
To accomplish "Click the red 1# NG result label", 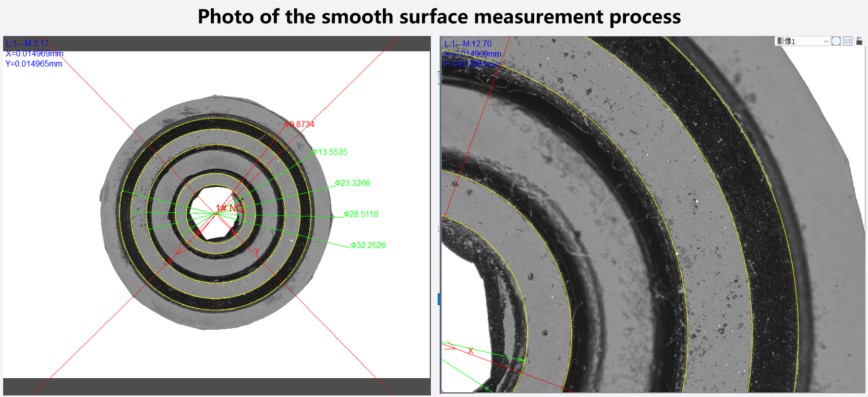I will (230, 208).
